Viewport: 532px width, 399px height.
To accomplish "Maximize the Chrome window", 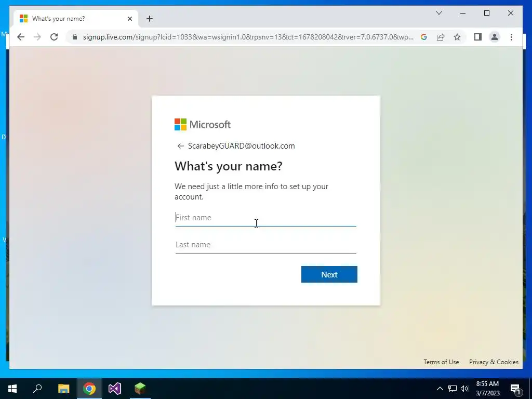I will (486, 13).
